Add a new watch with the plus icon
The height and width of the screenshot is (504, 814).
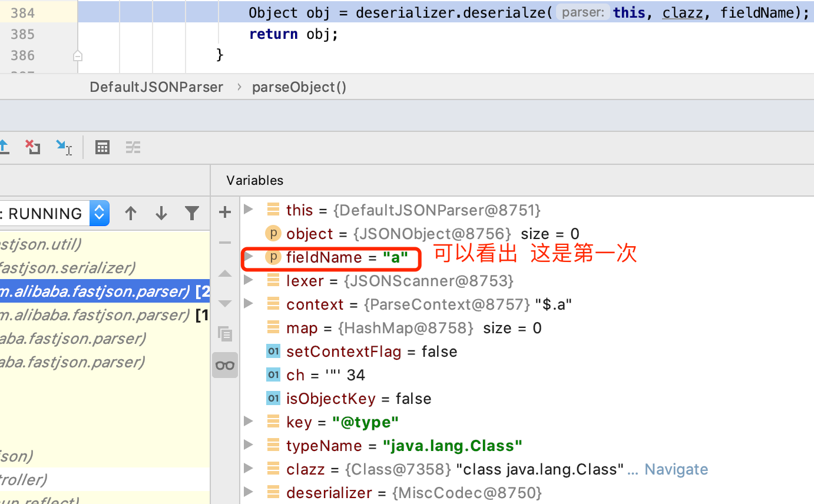click(224, 212)
